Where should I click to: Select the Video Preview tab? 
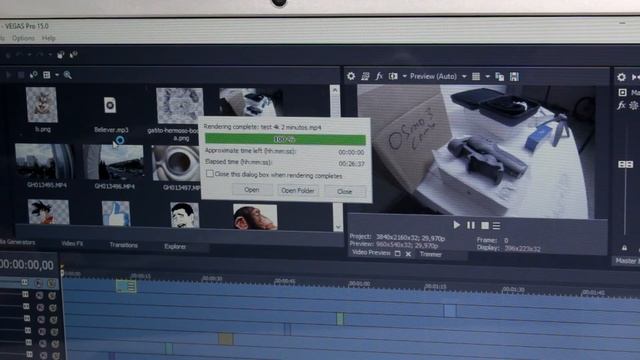371,253
